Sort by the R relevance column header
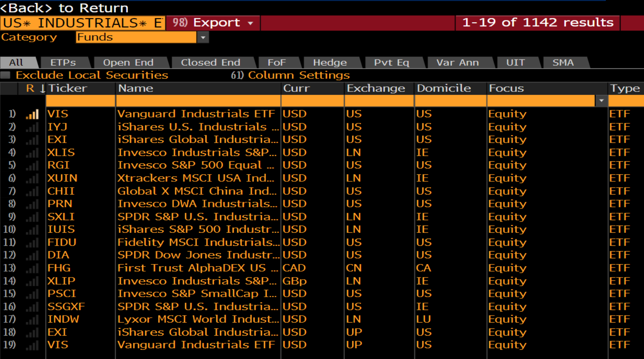This screenshot has height=359, width=644. 30,89
